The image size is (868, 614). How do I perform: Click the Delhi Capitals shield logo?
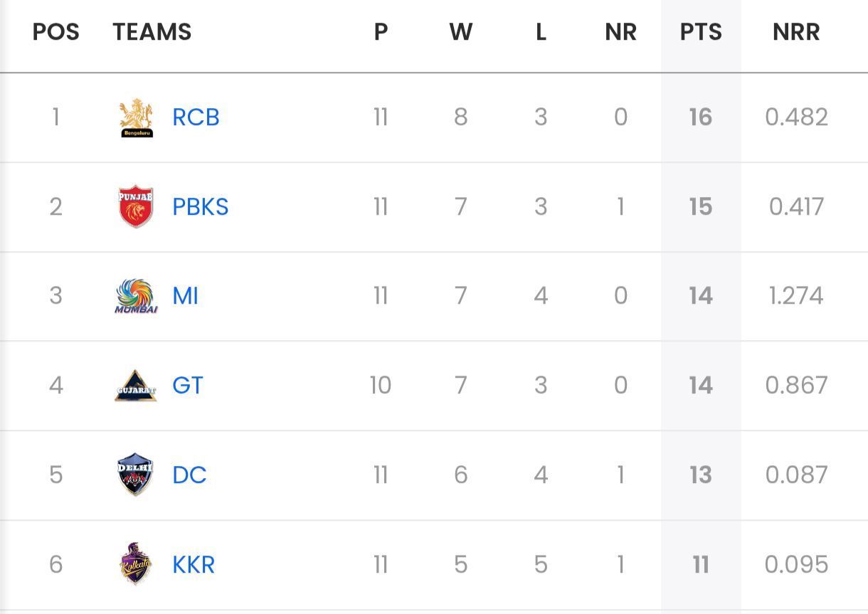(x=136, y=475)
